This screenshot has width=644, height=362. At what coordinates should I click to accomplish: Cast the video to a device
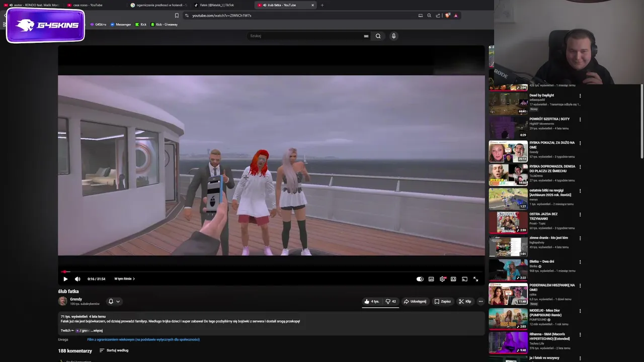click(x=464, y=279)
